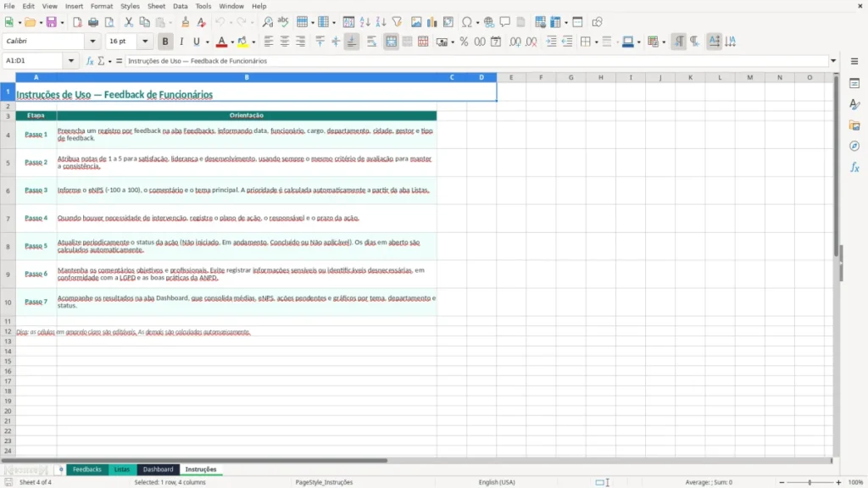This screenshot has height=488, width=868.
Task: Insert Comment icon in toolbar
Action: [505, 22]
